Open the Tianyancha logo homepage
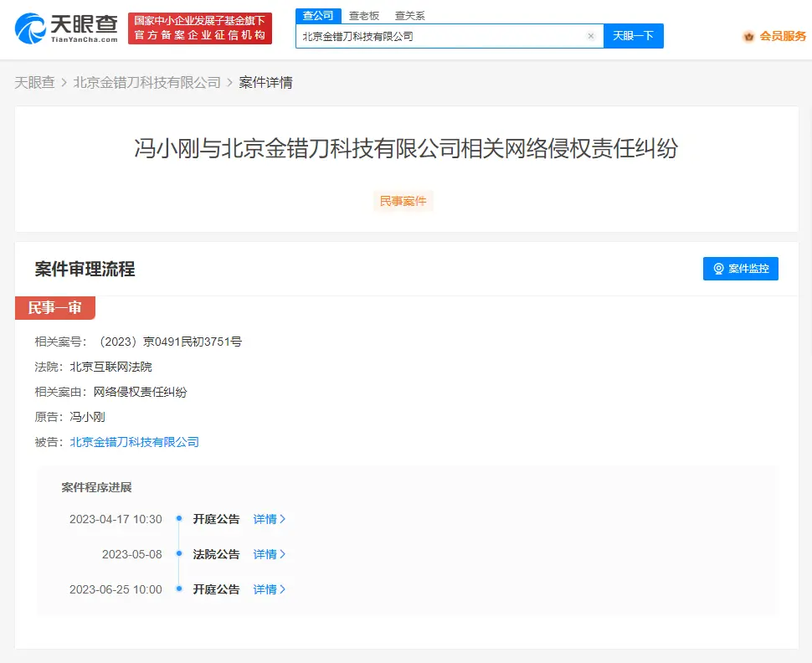Screen dimensions: 812x663 tap(66, 28)
